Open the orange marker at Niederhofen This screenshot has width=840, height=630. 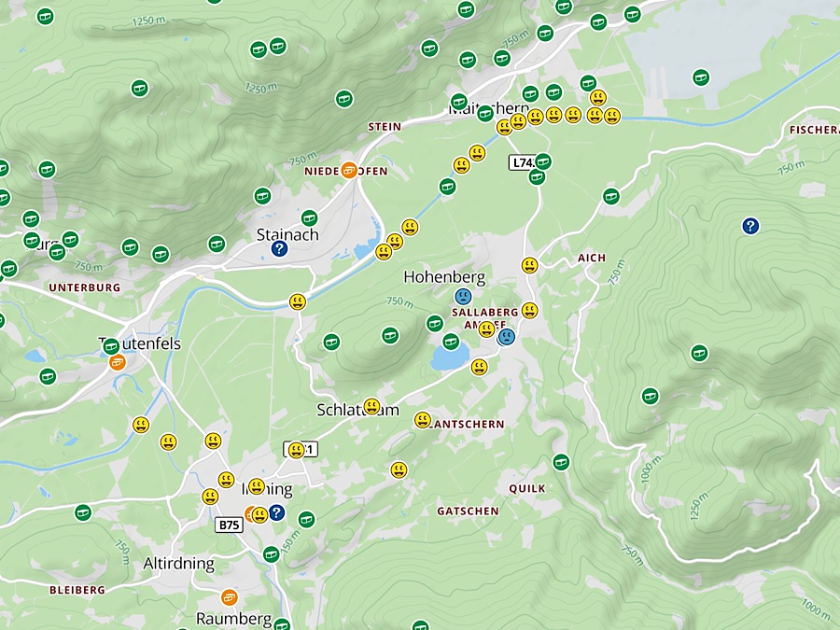348,170
